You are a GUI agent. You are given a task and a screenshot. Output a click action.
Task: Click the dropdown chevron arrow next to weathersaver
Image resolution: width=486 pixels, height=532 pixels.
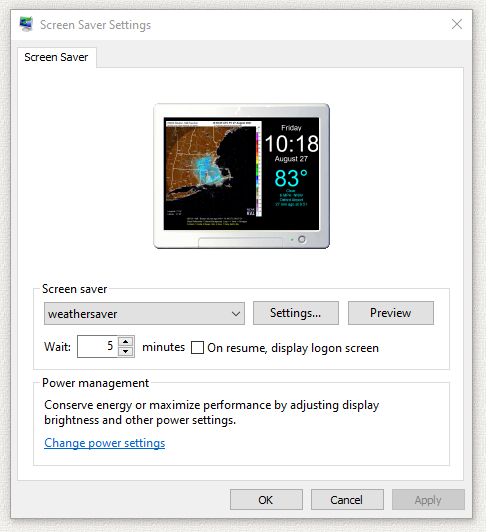(236, 314)
